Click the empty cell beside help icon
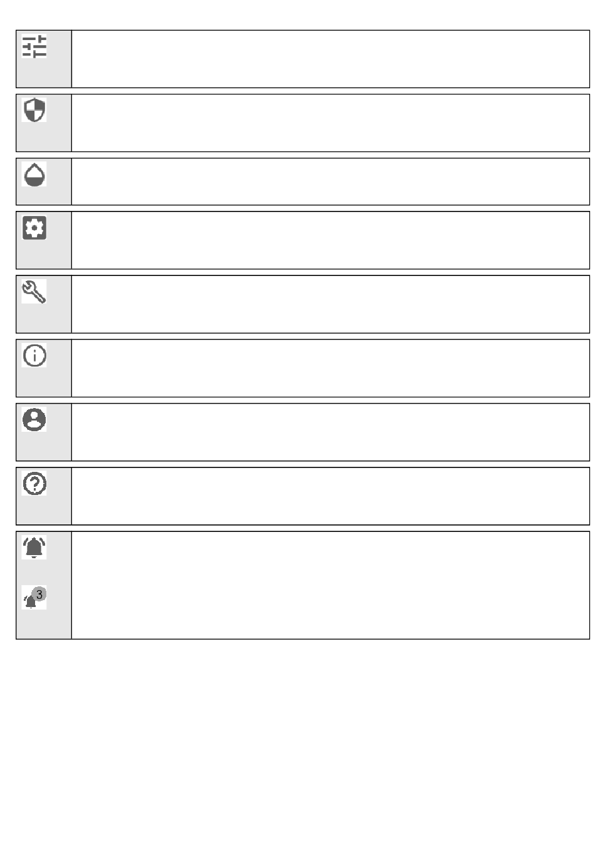 tap(331, 496)
